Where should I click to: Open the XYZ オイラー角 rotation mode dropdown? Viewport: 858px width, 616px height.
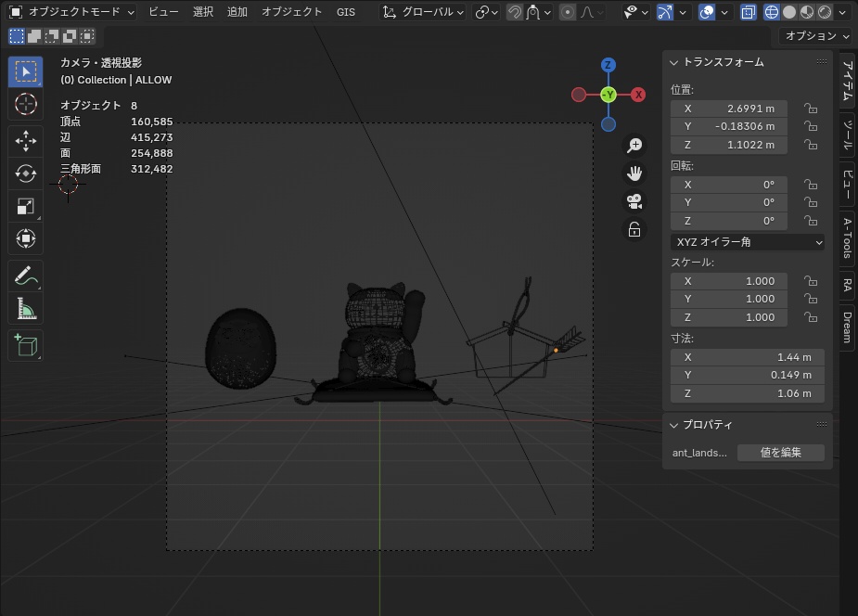(748, 242)
